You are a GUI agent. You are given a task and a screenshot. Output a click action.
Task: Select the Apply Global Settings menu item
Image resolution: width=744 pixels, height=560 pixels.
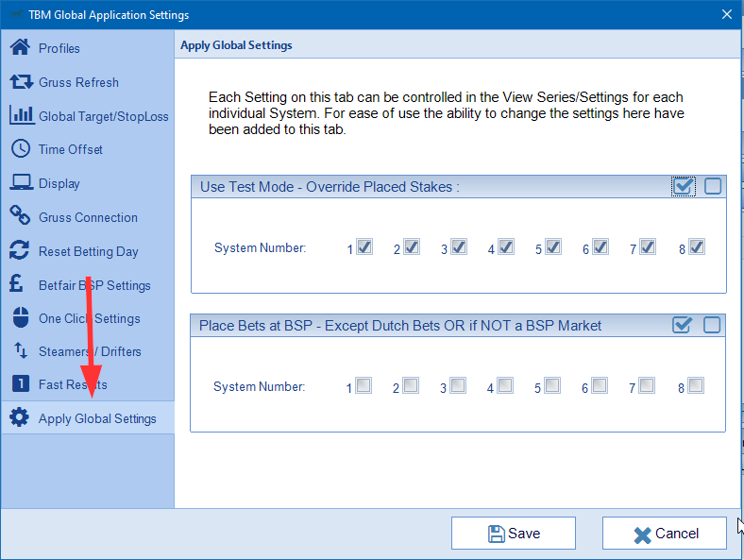96,418
